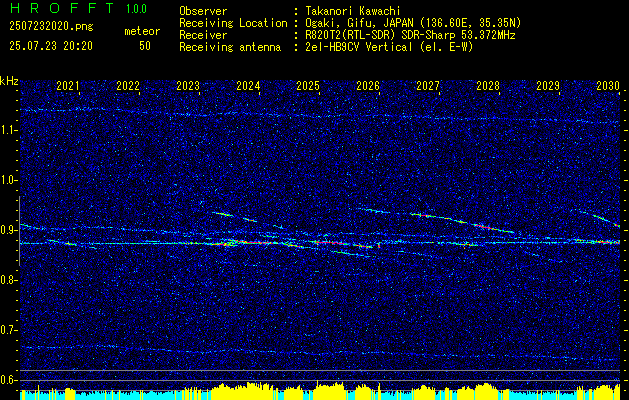Select the meteor count 50
Image resolution: width=629 pixels, height=400 pixels.
coord(145,46)
